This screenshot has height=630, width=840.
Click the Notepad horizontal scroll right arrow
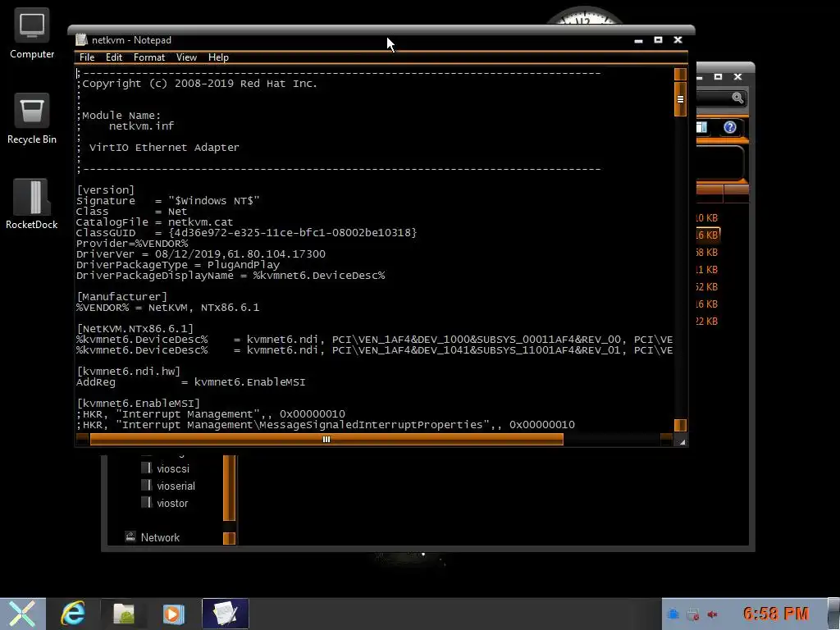click(x=666, y=440)
